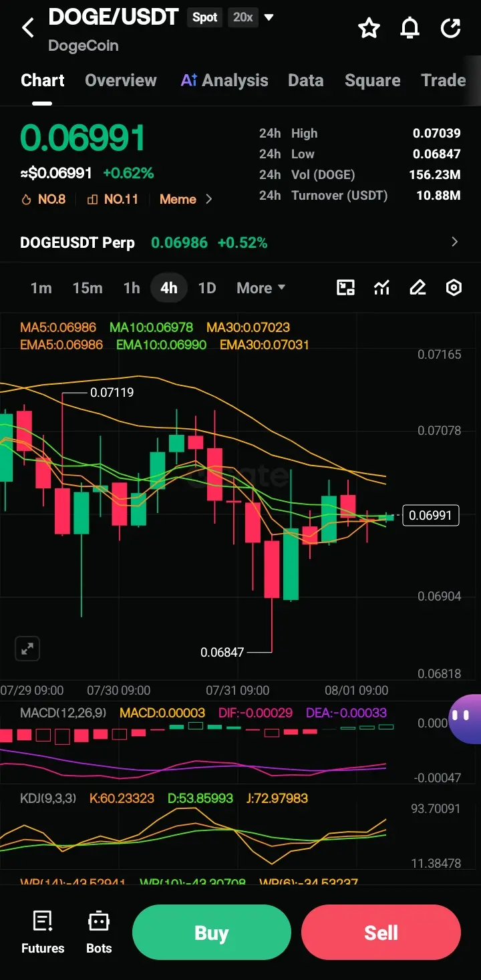
Task: Switch to the Overview tab
Action: 121,80
